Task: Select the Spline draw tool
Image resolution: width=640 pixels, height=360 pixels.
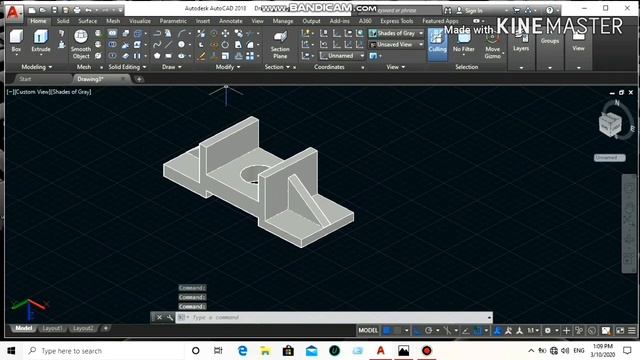Action: pyautogui.click(x=157, y=44)
